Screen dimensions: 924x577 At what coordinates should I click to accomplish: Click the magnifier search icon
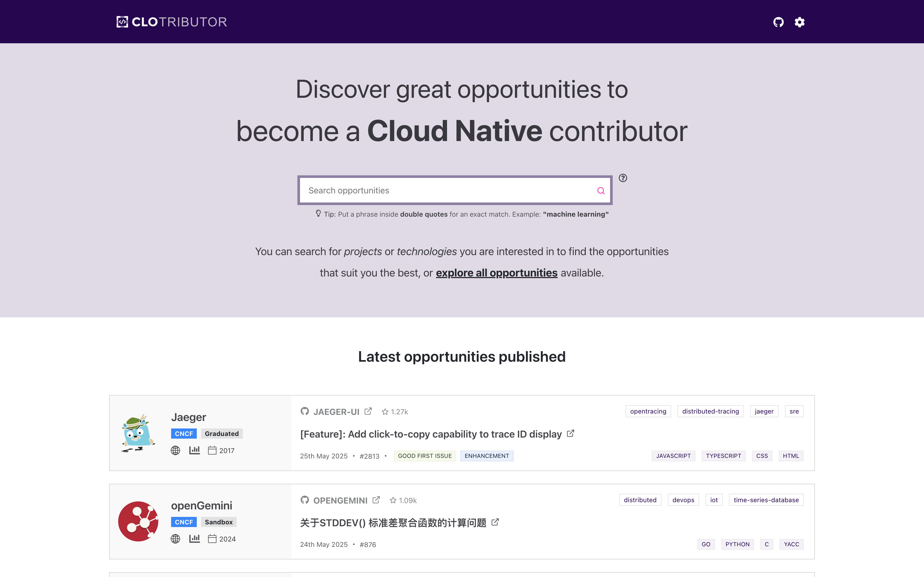pos(600,190)
